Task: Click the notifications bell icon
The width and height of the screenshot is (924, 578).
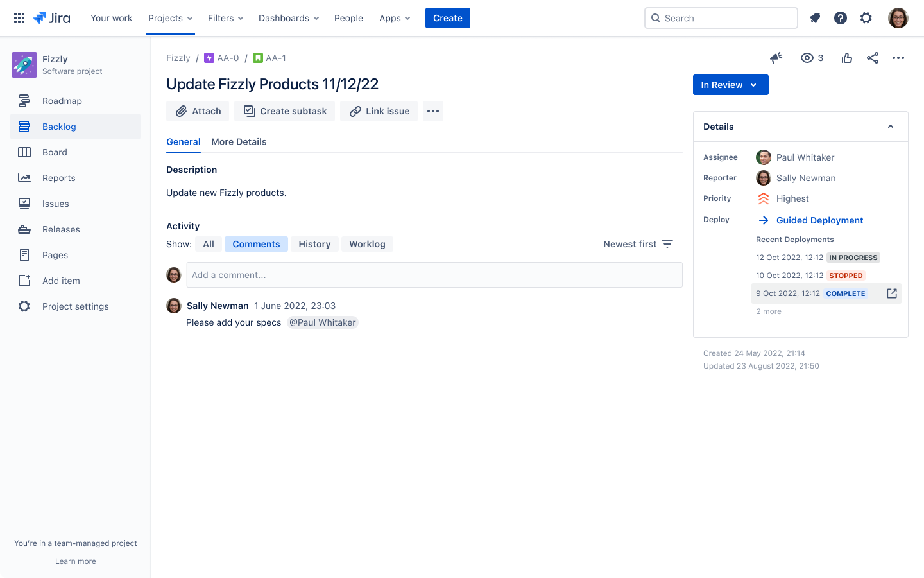Action: (x=815, y=18)
